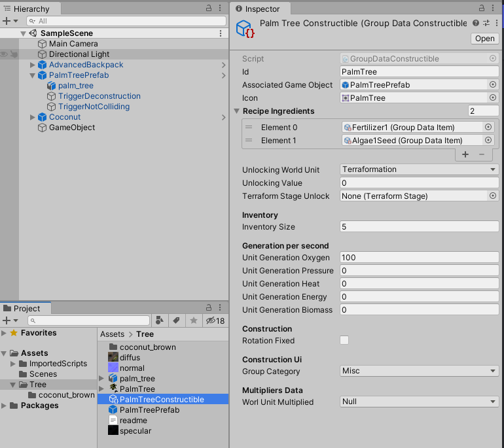Edit Unit Generation Oxygen field
Image resolution: width=504 pixels, height=448 pixels.
419,258
